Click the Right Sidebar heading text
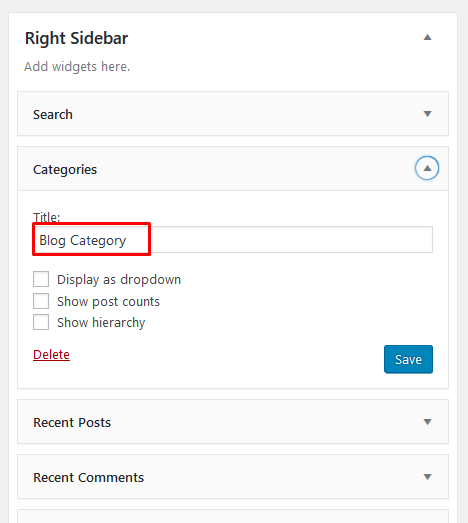The height and width of the screenshot is (523, 468). (x=76, y=38)
